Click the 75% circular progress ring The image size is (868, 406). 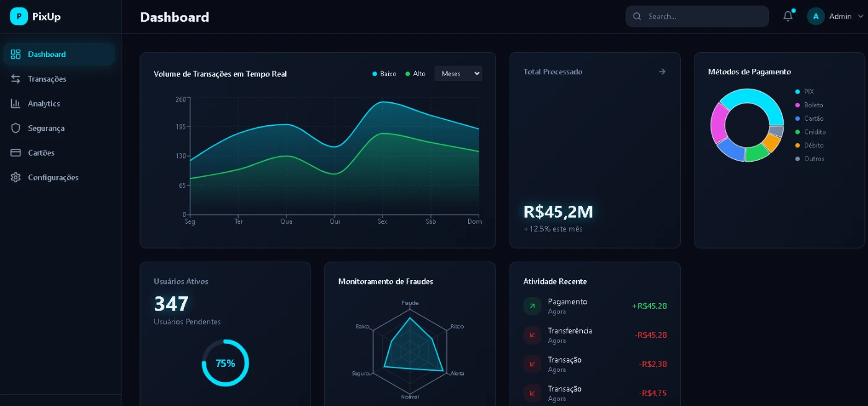pyautogui.click(x=225, y=363)
